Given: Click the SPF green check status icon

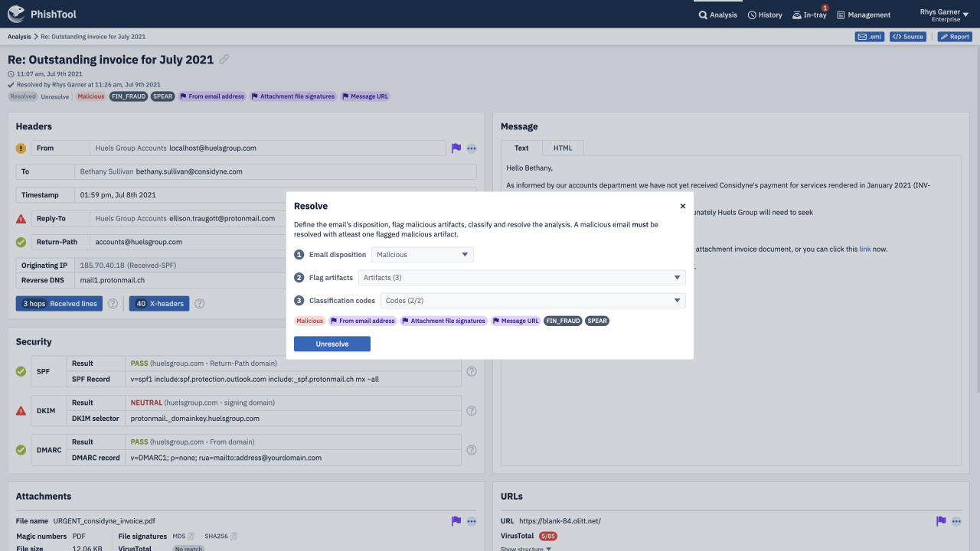Looking at the screenshot, I should (x=21, y=371).
